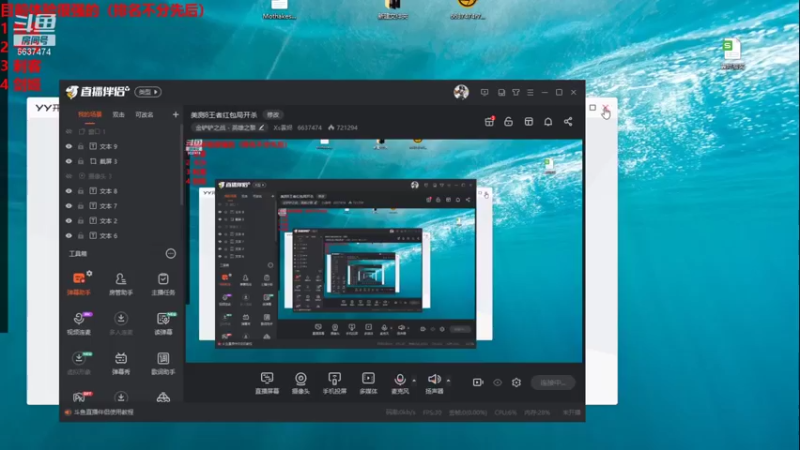Click room number 6637474 in header
Screen dimensions: 800x450
click(x=309, y=128)
